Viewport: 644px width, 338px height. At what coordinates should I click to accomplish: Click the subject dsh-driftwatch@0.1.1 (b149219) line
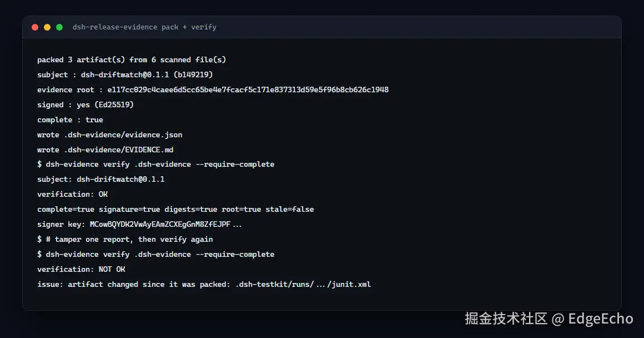[x=125, y=75]
